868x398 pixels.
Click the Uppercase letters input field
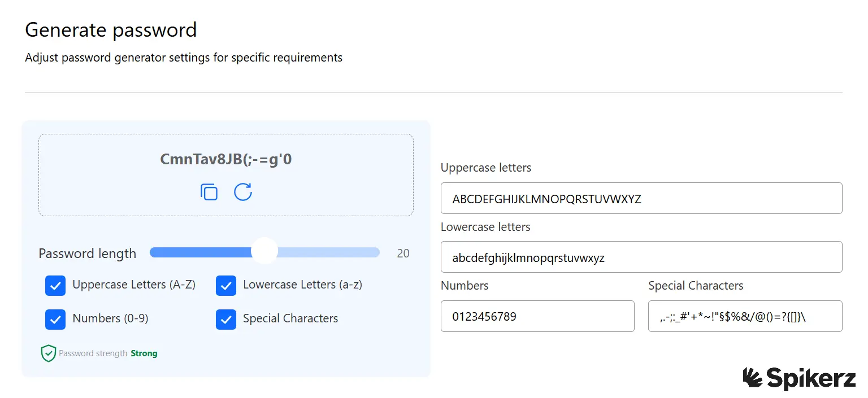(x=641, y=198)
